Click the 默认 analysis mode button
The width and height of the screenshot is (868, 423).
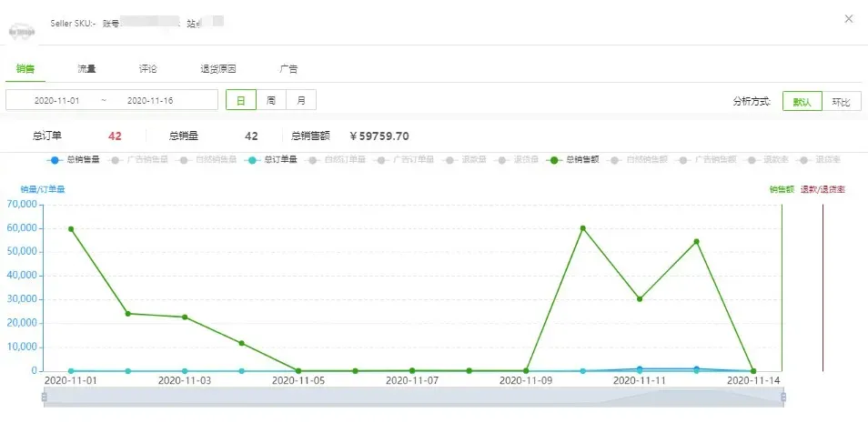click(x=802, y=102)
